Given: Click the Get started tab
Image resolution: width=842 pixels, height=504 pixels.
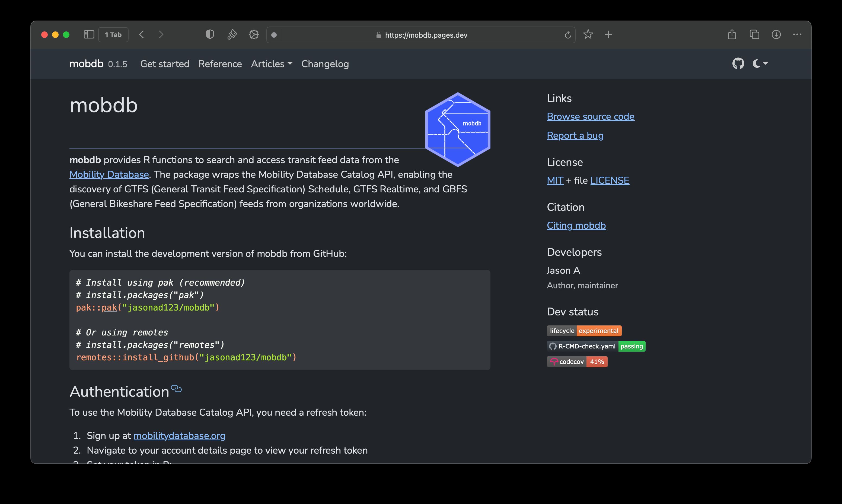Looking at the screenshot, I should tap(165, 64).
